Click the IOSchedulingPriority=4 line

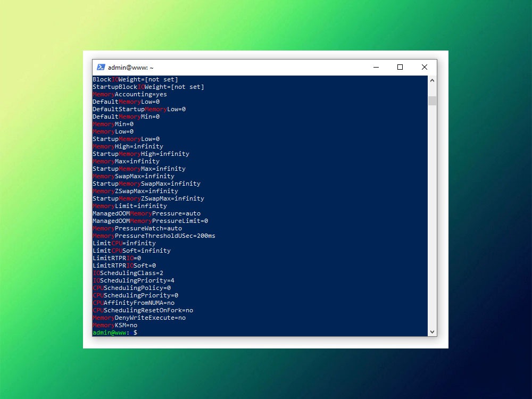[134, 280]
